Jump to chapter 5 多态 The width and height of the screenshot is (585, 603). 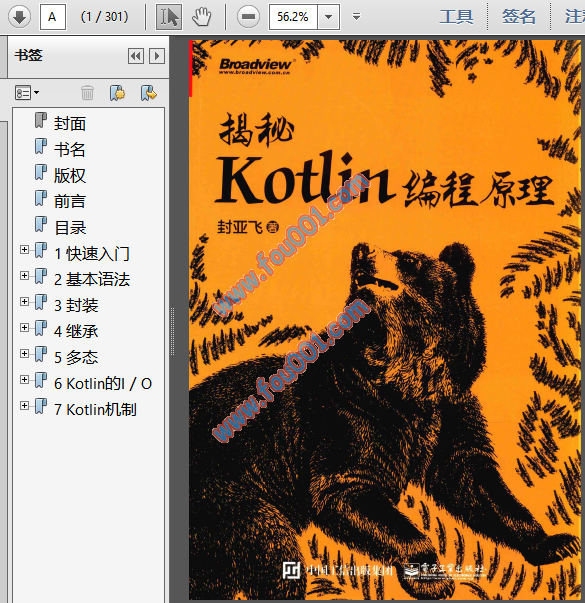[x=76, y=357]
